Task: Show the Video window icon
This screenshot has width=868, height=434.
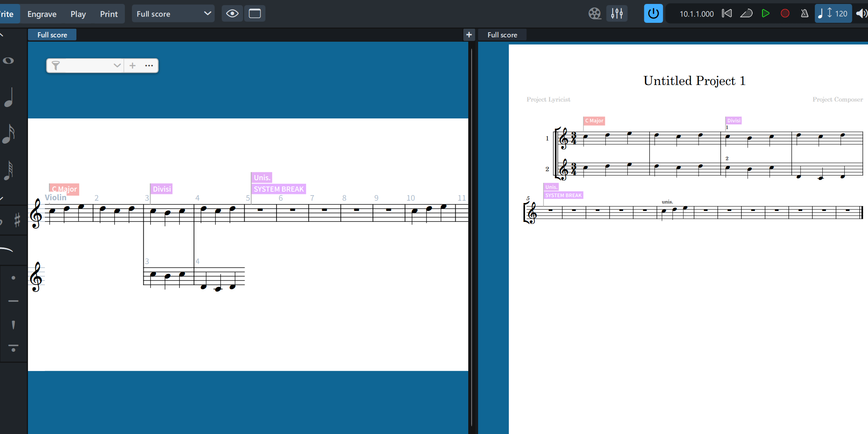Action: (x=594, y=14)
